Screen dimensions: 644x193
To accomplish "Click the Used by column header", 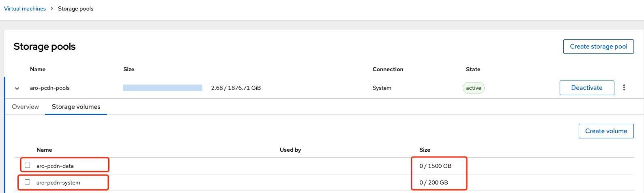I will point(290,150).
